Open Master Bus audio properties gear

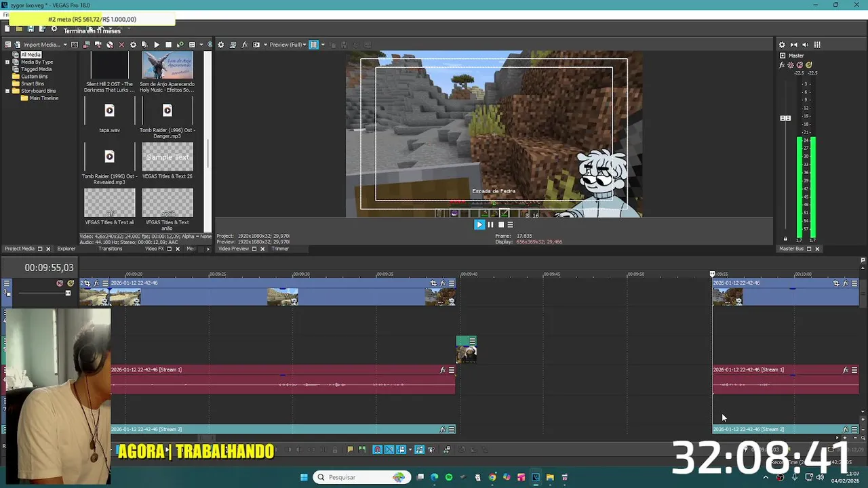(782, 45)
